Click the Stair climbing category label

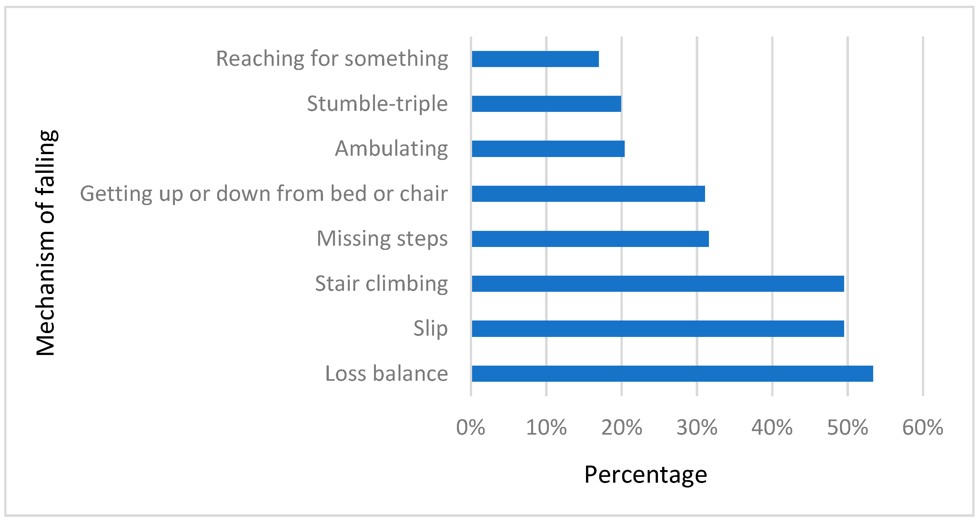pyautogui.click(x=381, y=284)
